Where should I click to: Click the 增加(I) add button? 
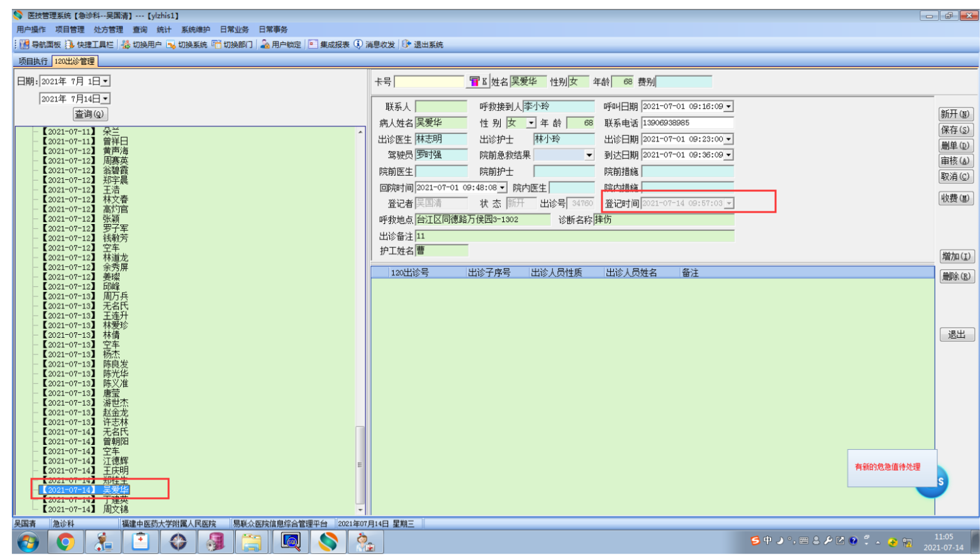pos(957,256)
